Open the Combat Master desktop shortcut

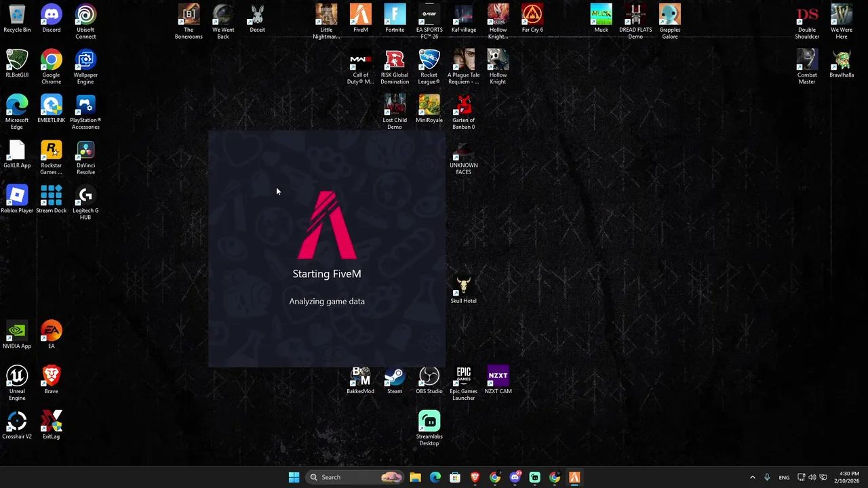[807, 67]
